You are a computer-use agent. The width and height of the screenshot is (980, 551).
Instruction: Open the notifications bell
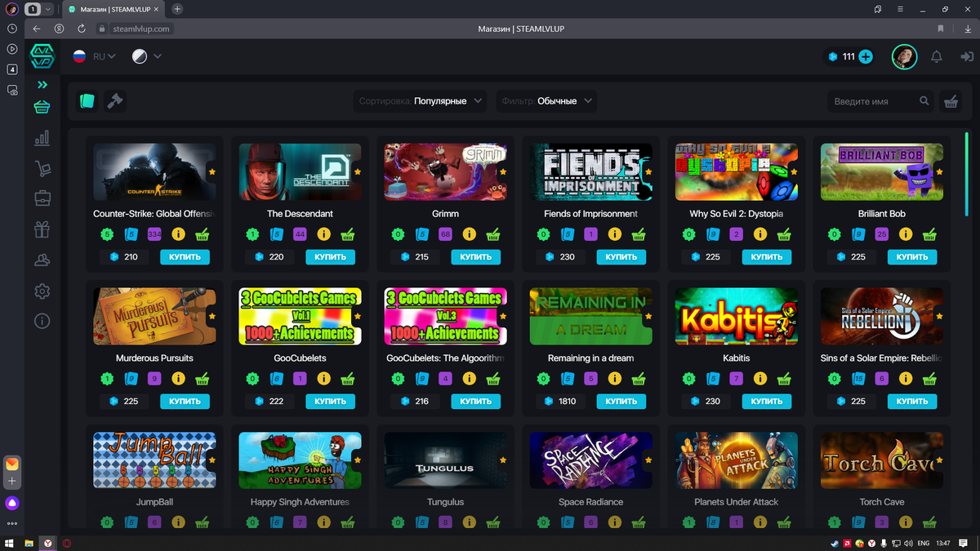click(937, 56)
